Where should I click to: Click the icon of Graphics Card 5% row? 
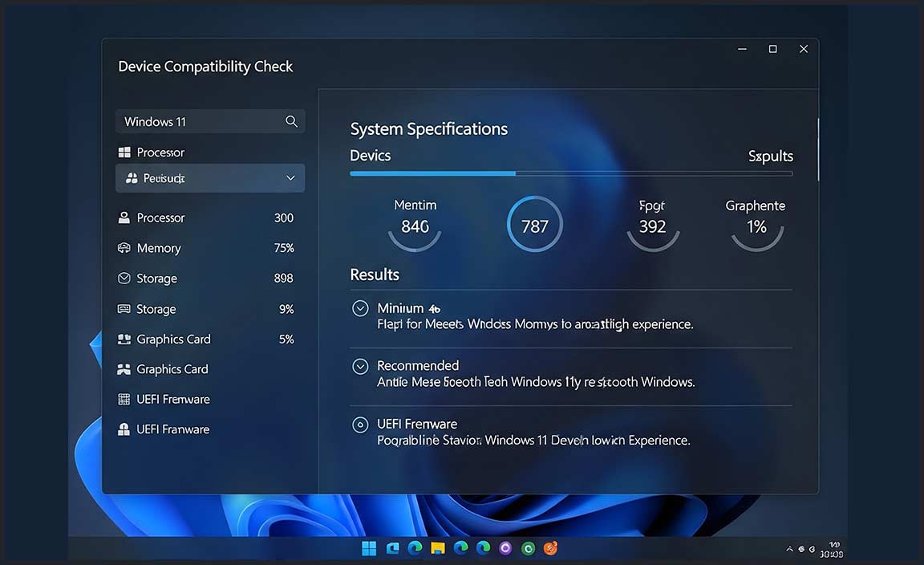(124, 339)
